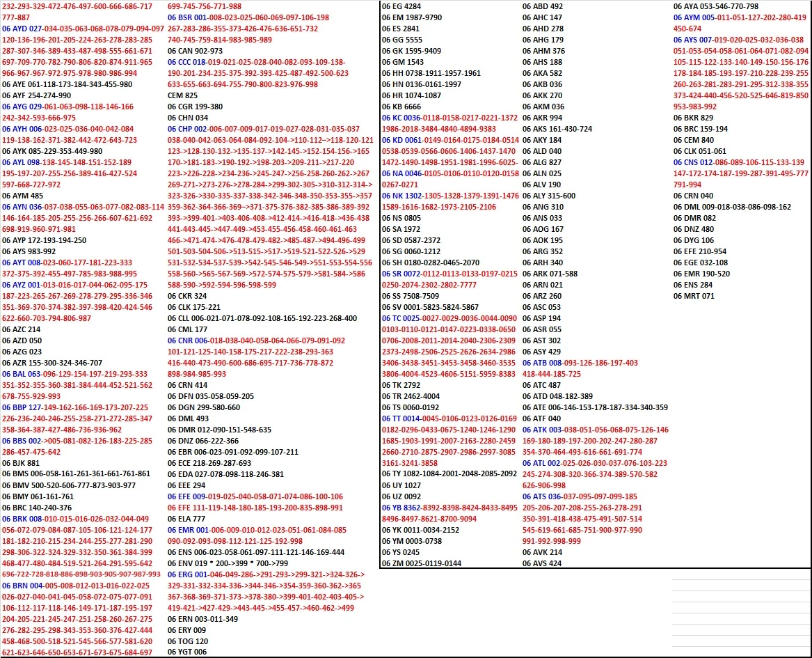Screen dimensions: 812x658
Task: Click the blue 06 BRK 008 label
Action: coord(22,519)
